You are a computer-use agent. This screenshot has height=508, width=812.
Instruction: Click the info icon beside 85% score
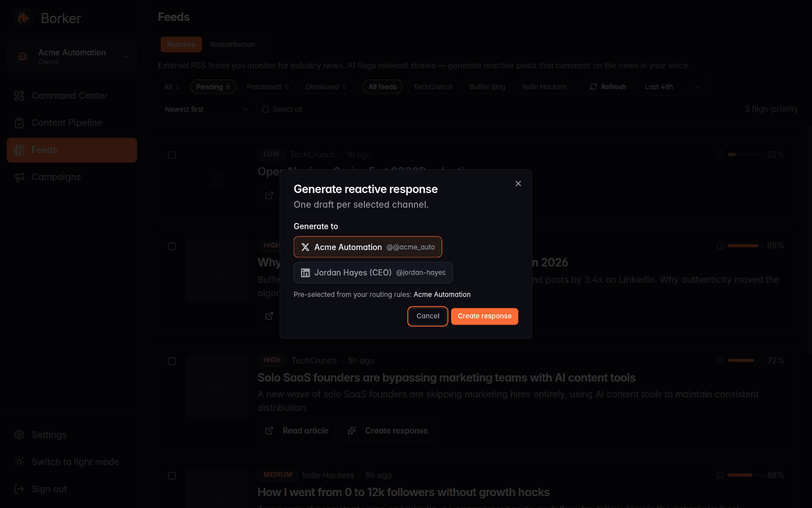720,246
